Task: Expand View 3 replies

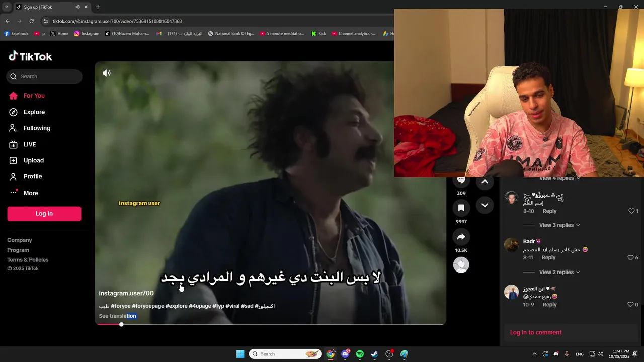Action: (559, 225)
